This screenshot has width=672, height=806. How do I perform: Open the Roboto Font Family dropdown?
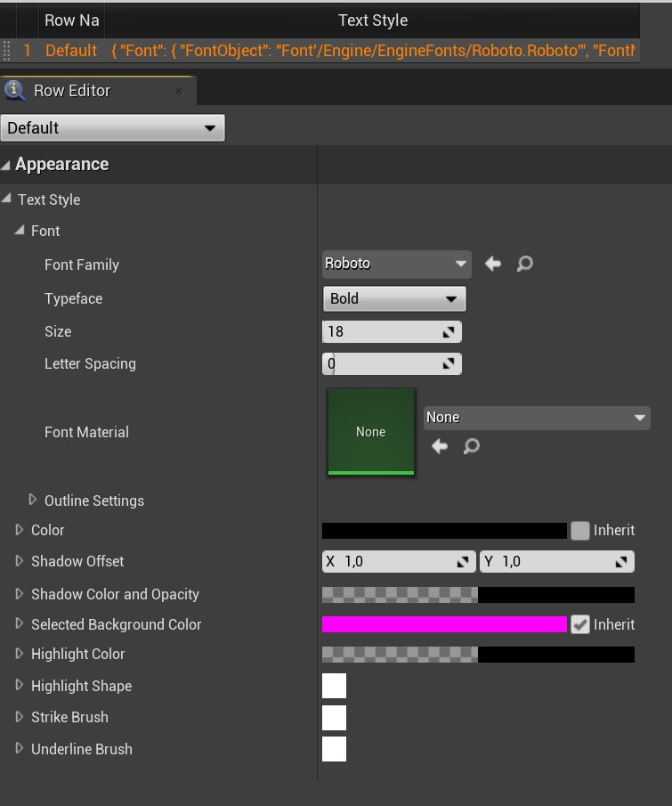397,264
